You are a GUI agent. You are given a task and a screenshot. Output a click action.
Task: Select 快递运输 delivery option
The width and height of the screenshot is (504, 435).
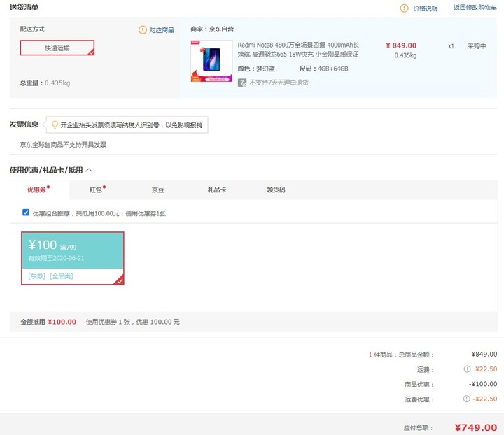click(x=57, y=48)
